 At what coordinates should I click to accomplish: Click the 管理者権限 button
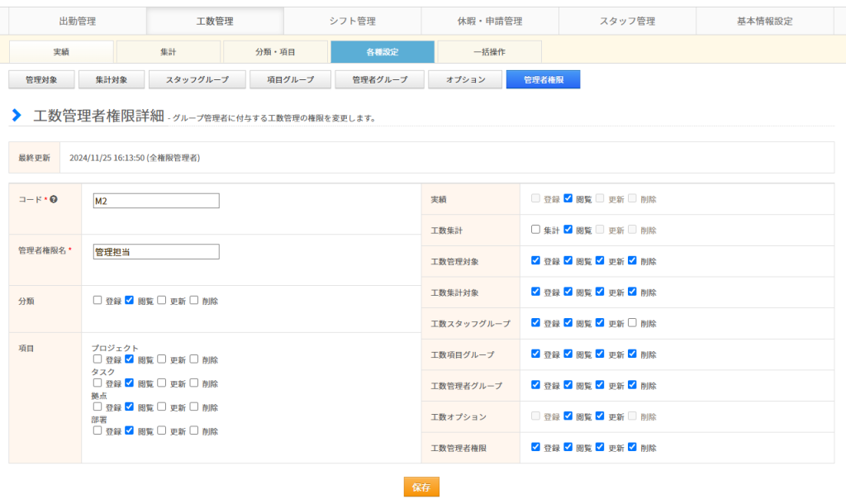click(x=544, y=79)
